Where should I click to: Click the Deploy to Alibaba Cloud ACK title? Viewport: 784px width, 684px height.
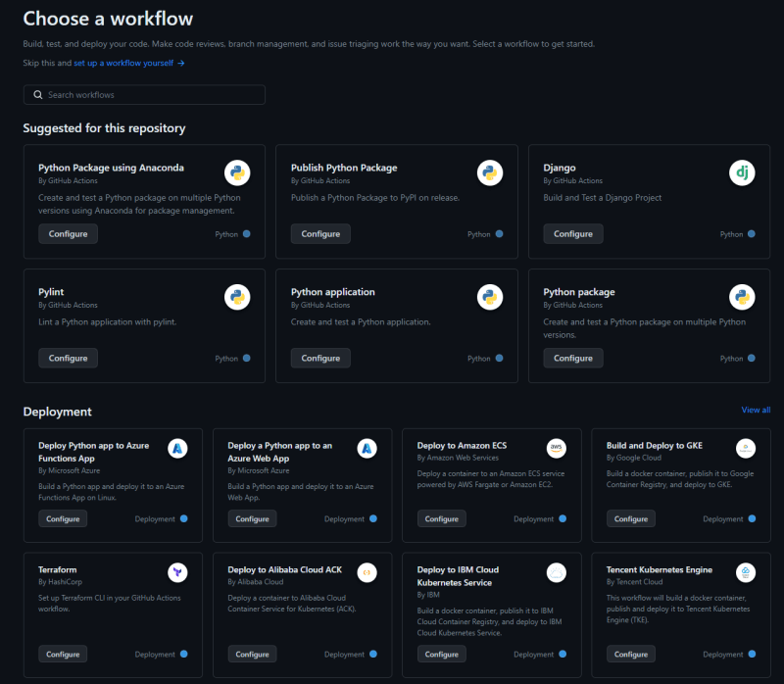[x=285, y=570]
